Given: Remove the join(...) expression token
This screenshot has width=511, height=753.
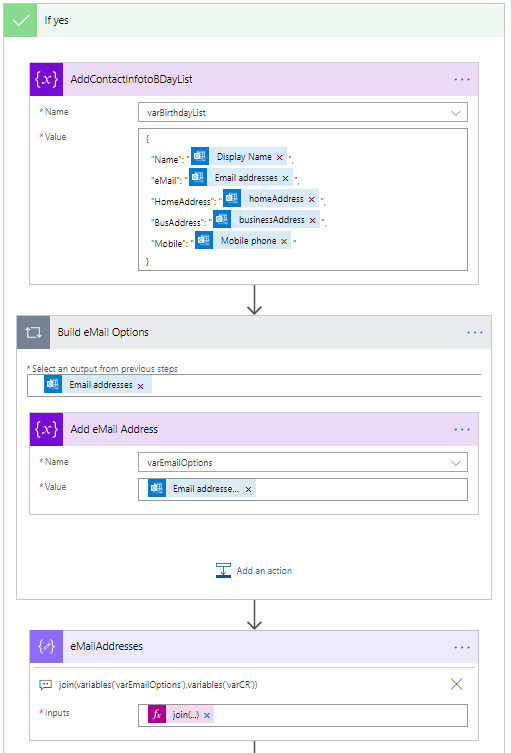Looking at the screenshot, I should (x=207, y=716).
